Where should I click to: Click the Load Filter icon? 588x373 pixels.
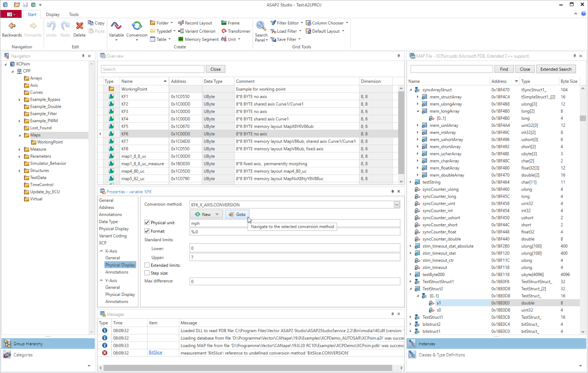pyautogui.click(x=273, y=31)
